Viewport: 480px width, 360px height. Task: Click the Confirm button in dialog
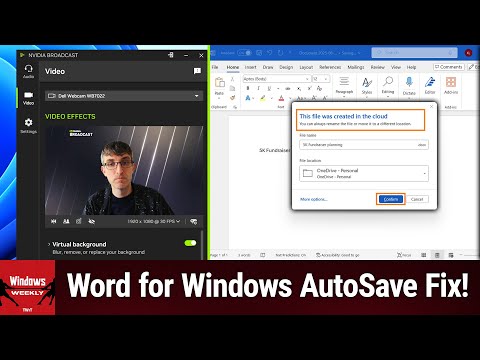click(x=391, y=199)
